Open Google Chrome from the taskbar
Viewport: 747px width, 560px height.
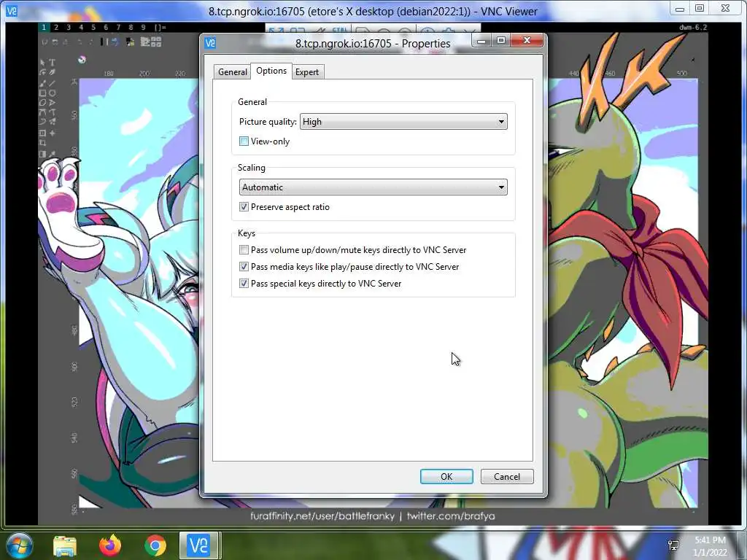(155, 545)
